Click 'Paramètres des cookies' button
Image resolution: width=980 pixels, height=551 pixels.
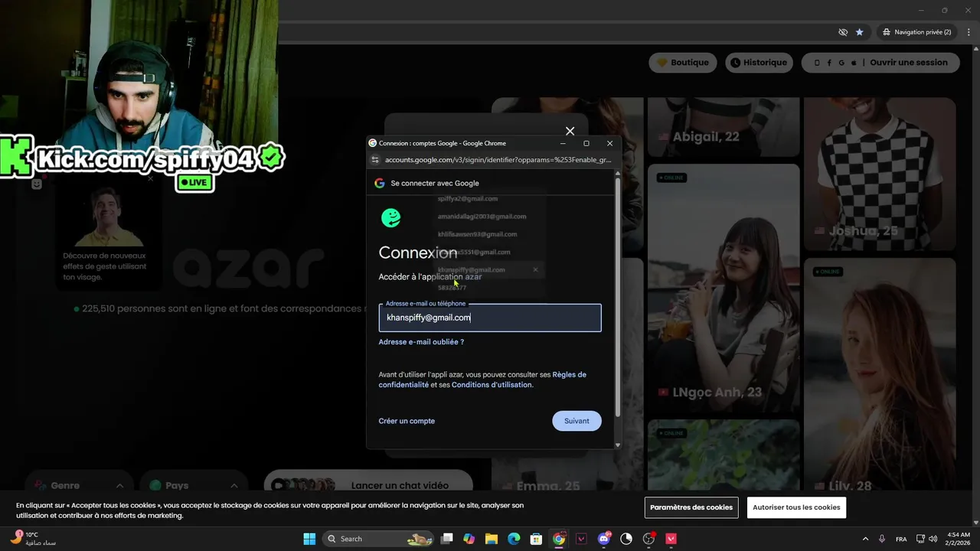tap(692, 507)
